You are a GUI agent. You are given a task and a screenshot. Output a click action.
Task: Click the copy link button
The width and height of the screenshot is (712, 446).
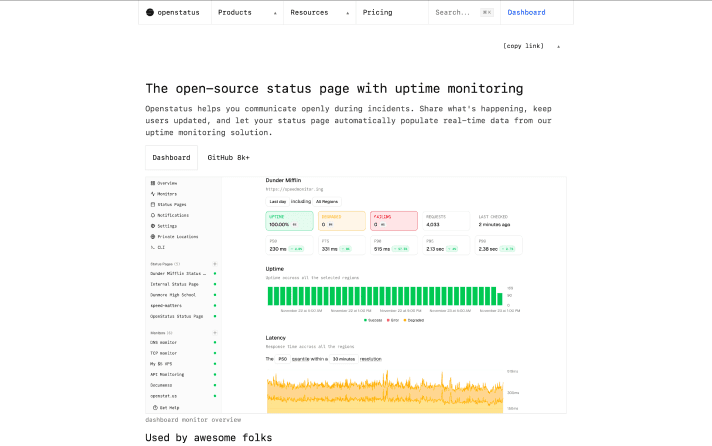[x=523, y=46]
